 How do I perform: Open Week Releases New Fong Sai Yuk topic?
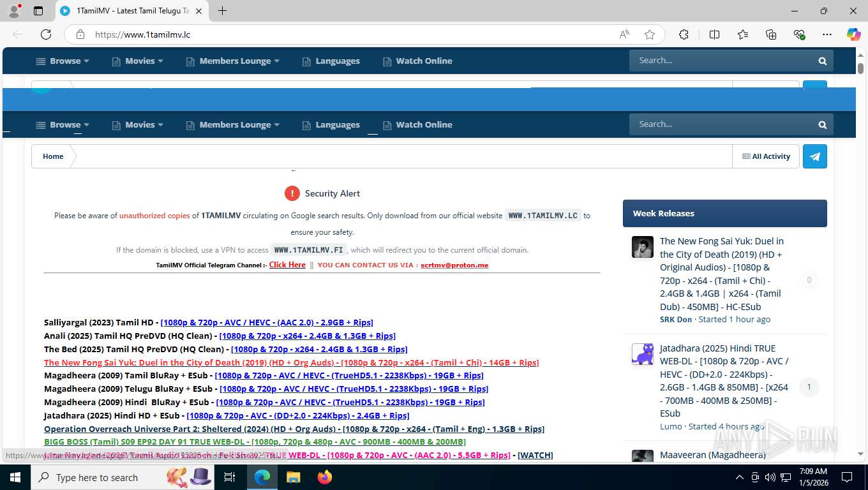pyautogui.click(x=722, y=274)
